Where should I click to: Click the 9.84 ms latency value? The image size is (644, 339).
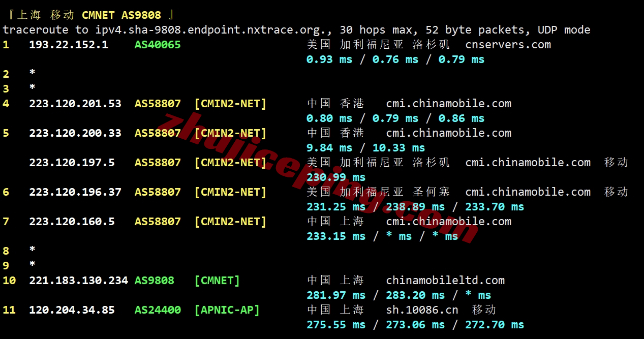point(329,148)
